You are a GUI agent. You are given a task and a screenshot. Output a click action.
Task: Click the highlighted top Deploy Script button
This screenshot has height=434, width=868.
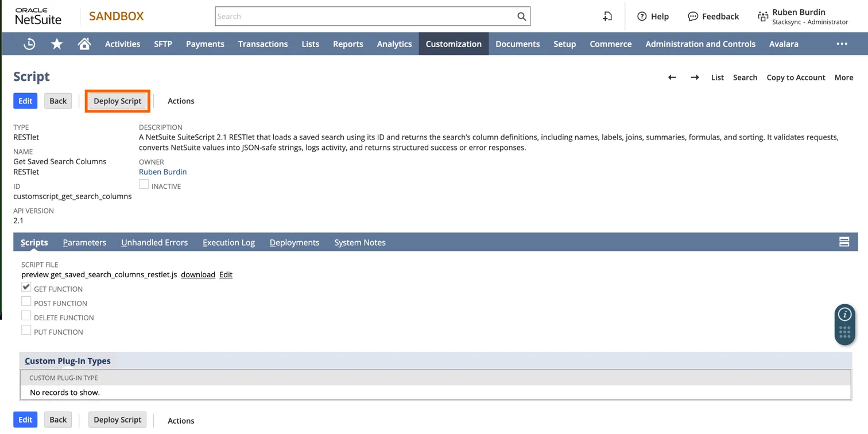point(118,101)
